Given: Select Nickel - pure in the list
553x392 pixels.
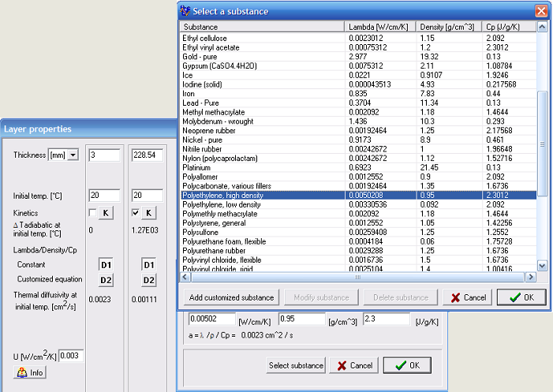Looking at the screenshot, I should coord(359,140).
